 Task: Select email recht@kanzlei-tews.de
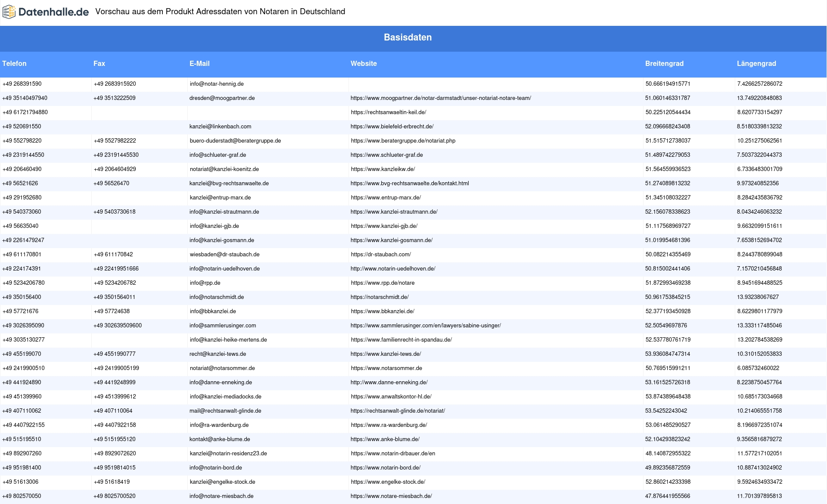218,354
